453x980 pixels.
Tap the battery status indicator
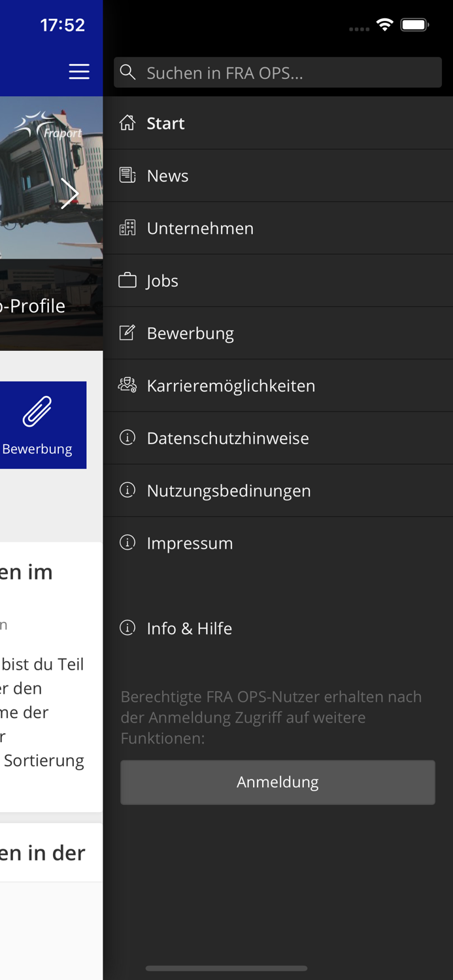point(416,24)
